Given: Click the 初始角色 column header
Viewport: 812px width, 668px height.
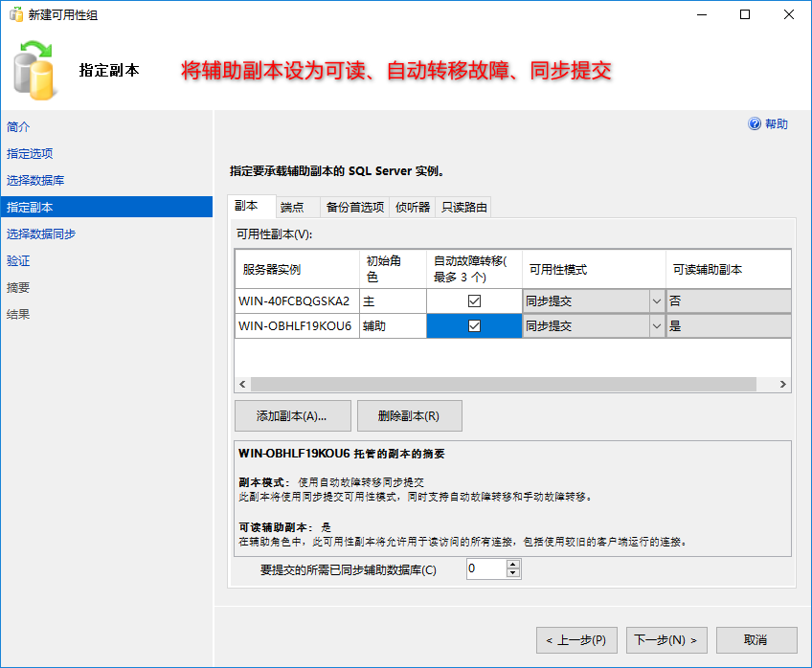Looking at the screenshot, I should [393, 269].
